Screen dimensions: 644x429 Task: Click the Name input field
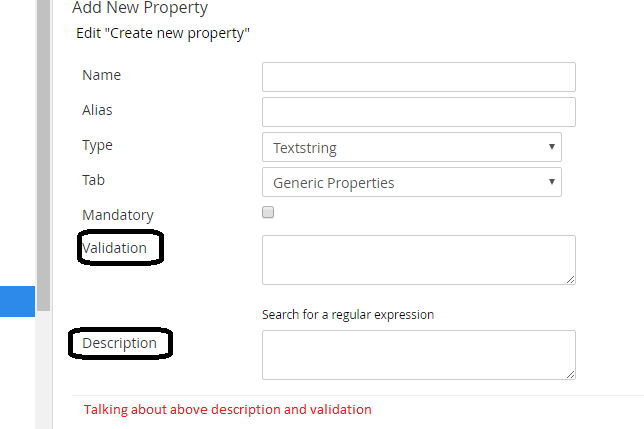click(x=418, y=77)
